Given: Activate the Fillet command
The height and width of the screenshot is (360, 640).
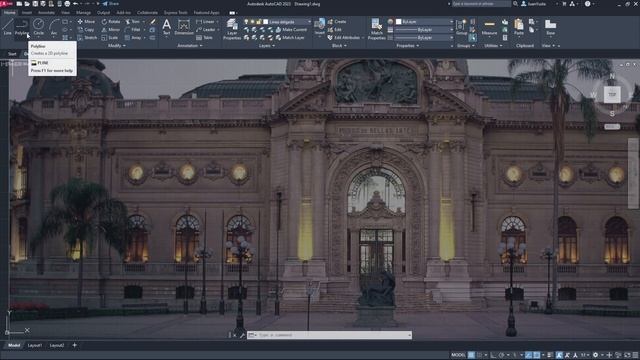Looking at the screenshot, I should pyautogui.click(x=133, y=30).
